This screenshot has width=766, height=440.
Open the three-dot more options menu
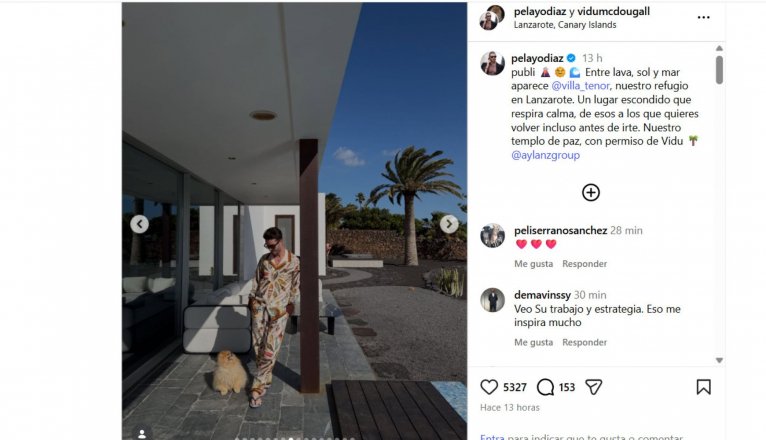703,17
